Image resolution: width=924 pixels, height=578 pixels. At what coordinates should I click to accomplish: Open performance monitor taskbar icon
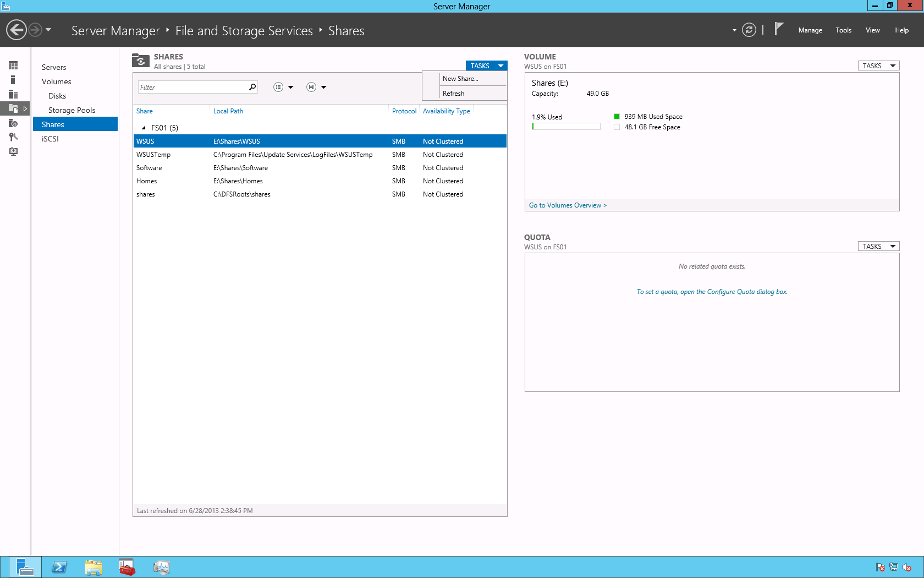pos(161,567)
